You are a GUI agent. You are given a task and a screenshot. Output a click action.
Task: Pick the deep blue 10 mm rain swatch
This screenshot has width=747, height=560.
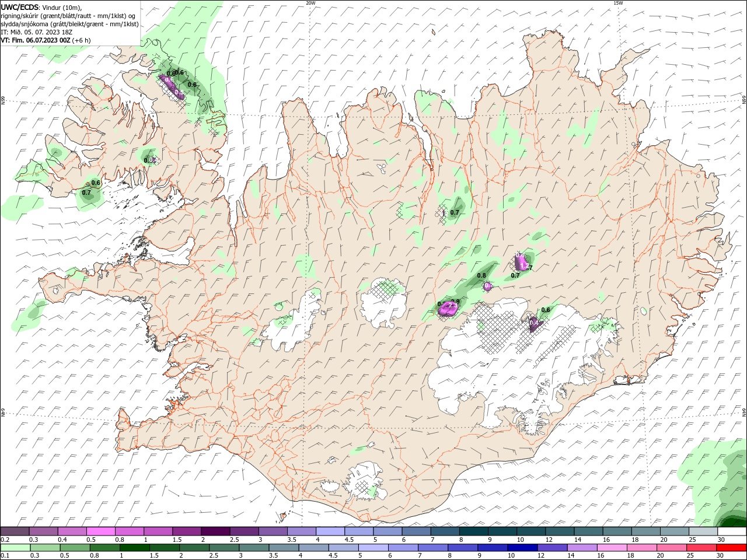(522, 548)
